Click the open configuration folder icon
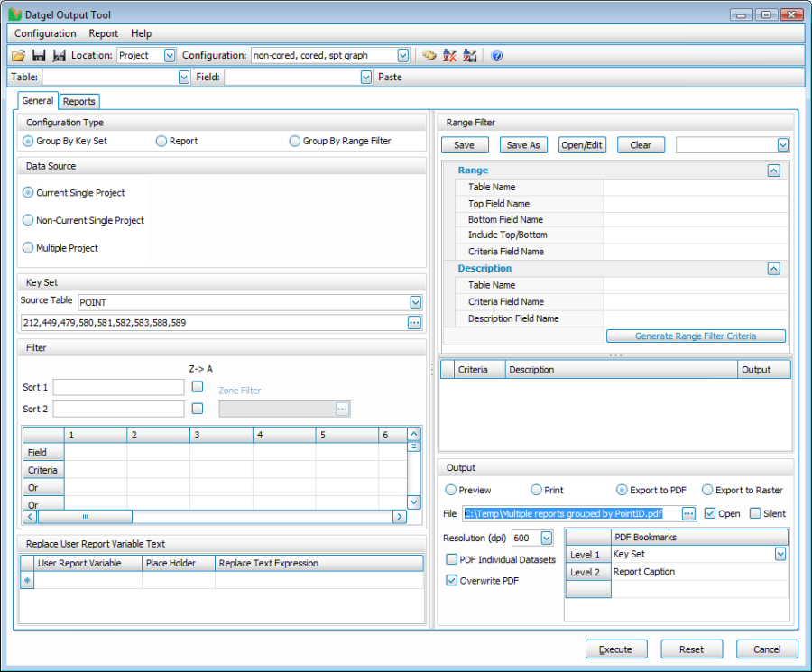Image resolution: width=812 pixels, height=672 pixels. pyautogui.click(x=18, y=56)
